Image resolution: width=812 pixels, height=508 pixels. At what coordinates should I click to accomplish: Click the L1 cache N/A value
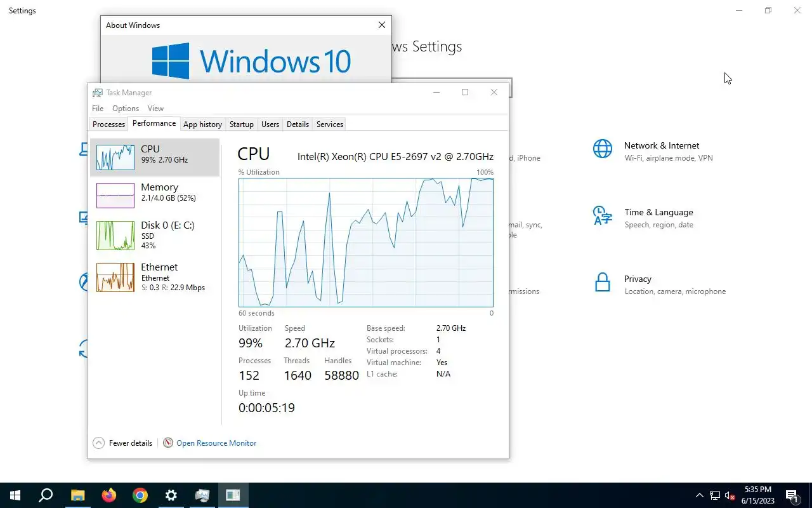click(443, 374)
